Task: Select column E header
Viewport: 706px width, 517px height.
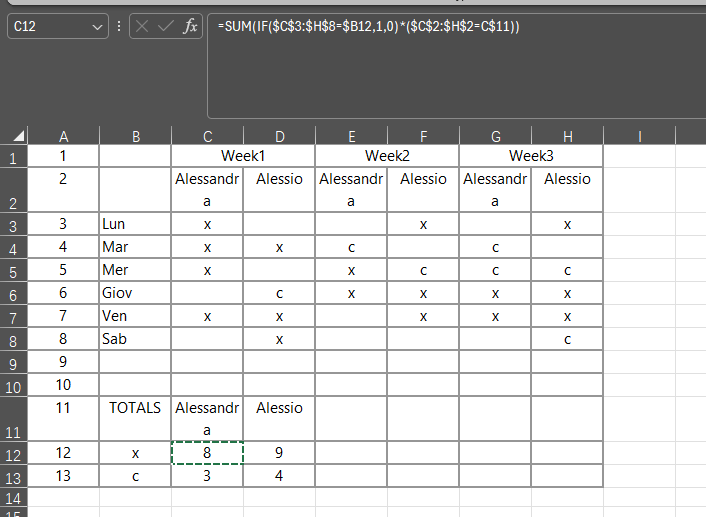Action: tap(352, 136)
